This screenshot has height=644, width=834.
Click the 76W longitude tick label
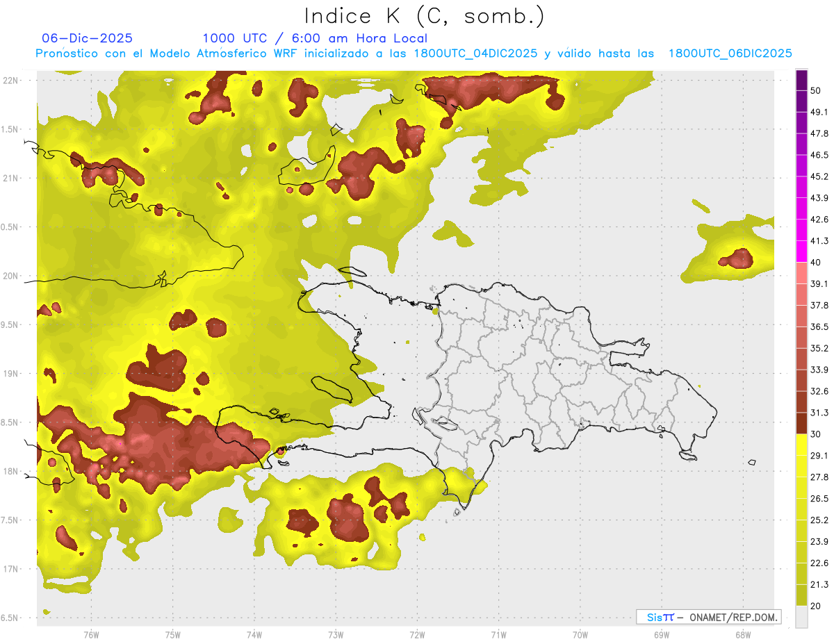(x=91, y=634)
